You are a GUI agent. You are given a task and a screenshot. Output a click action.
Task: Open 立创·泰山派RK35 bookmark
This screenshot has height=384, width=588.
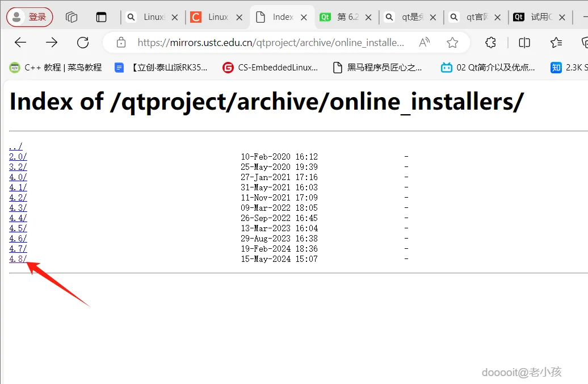(x=161, y=68)
